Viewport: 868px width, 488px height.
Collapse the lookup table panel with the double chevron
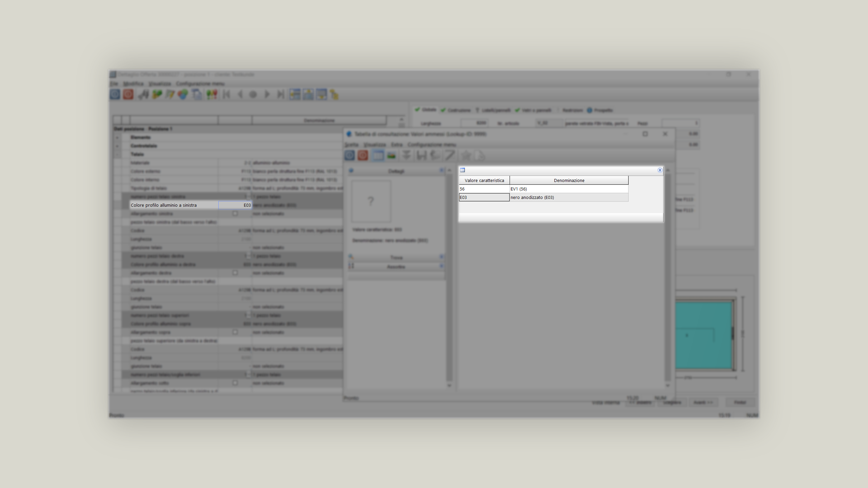(660, 170)
